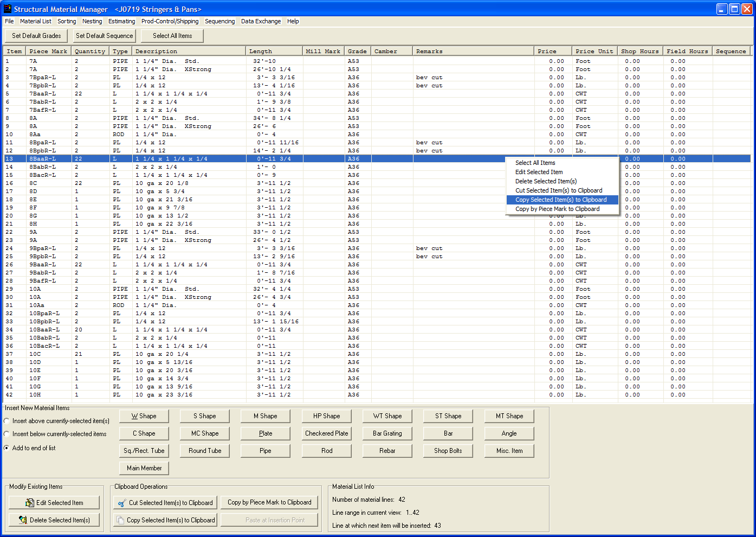
Task: Click the Rod button
Action: (x=327, y=451)
